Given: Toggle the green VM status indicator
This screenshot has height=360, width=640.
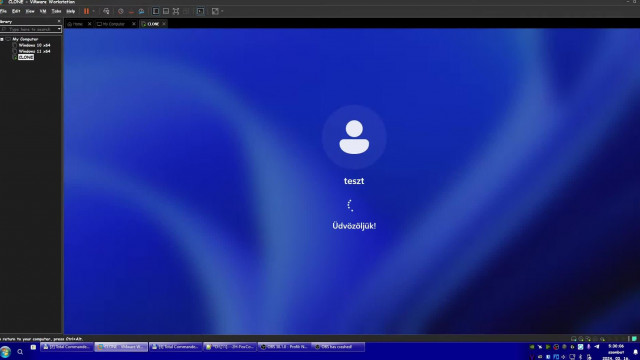Looking at the screenshot, I should (634, 339).
